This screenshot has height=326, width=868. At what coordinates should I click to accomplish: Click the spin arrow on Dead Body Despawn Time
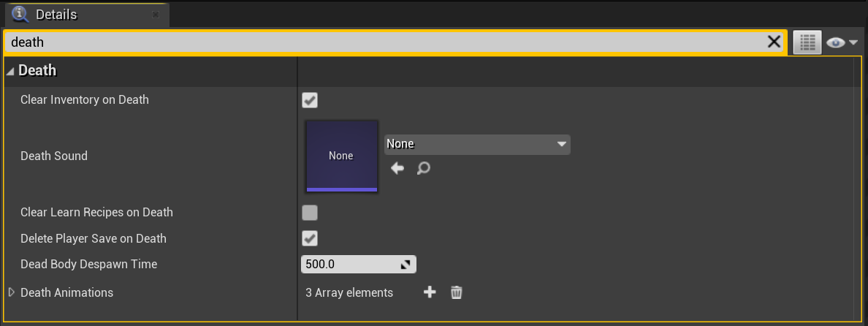point(406,265)
